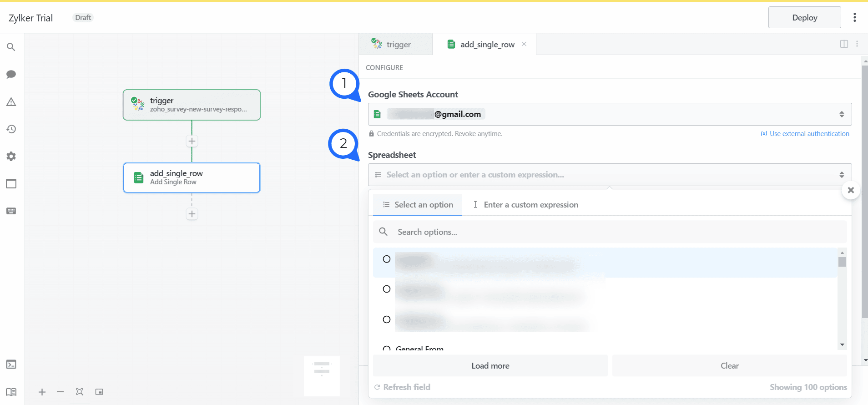
Task: Select the third spreadsheet radio option
Action: pos(387,319)
